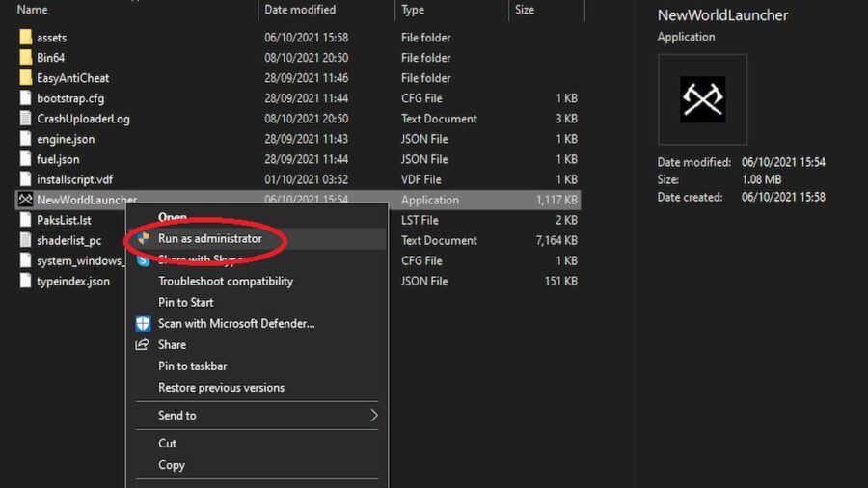Click the fuel.json file icon
The width and height of the screenshot is (868, 488).
click(x=25, y=159)
